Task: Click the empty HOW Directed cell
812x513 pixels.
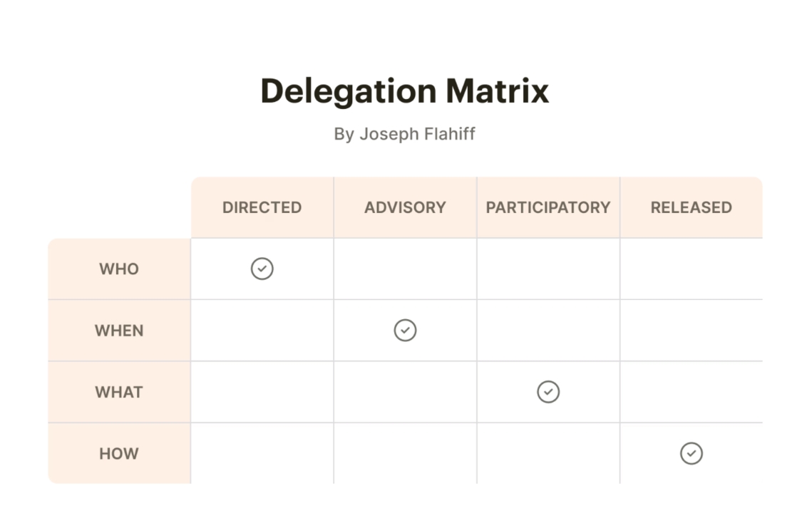Action: click(262, 453)
